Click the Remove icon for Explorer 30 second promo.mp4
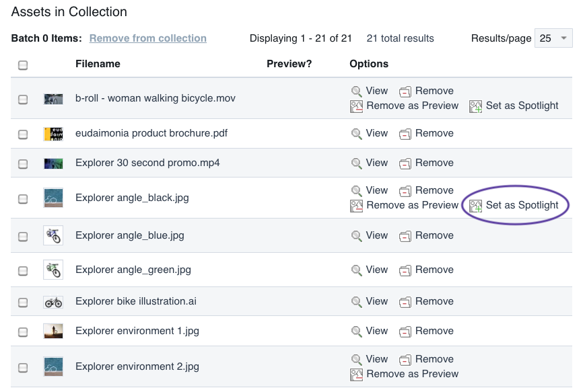The width and height of the screenshot is (583, 392). click(405, 163)
